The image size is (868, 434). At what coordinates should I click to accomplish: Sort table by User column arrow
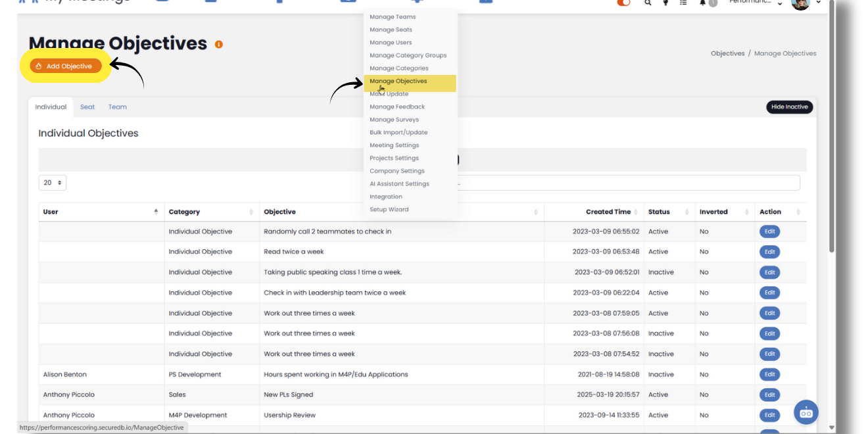pos(156,212)
